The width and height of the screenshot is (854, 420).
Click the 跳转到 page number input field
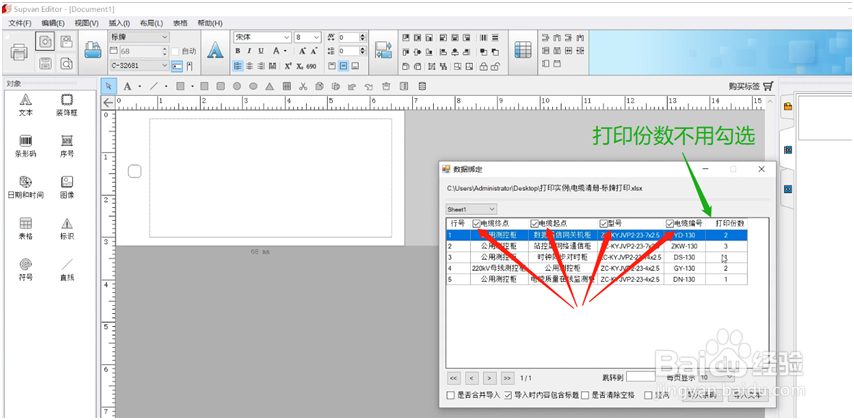[x=641, y=377]
